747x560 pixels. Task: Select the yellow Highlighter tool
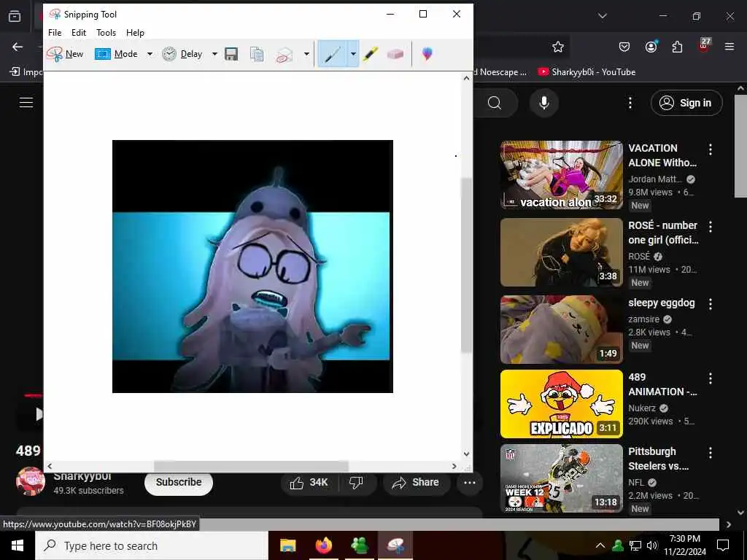(x=370, y=54)
